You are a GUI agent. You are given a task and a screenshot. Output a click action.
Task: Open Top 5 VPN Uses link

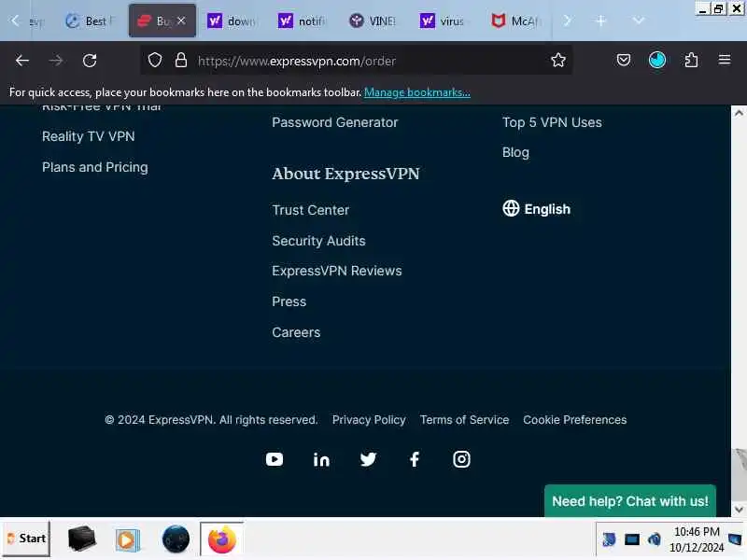coord(552,122)
